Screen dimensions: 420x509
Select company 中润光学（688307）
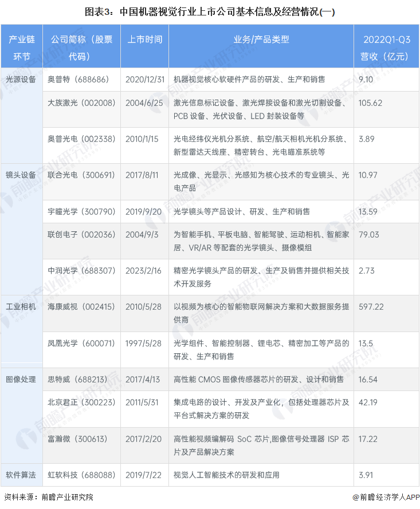(x=81, y=271)
